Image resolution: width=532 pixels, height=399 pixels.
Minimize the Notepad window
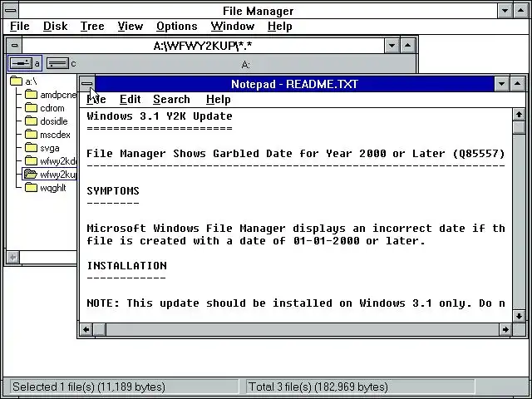pyautogui.click(x=501, y=84)
